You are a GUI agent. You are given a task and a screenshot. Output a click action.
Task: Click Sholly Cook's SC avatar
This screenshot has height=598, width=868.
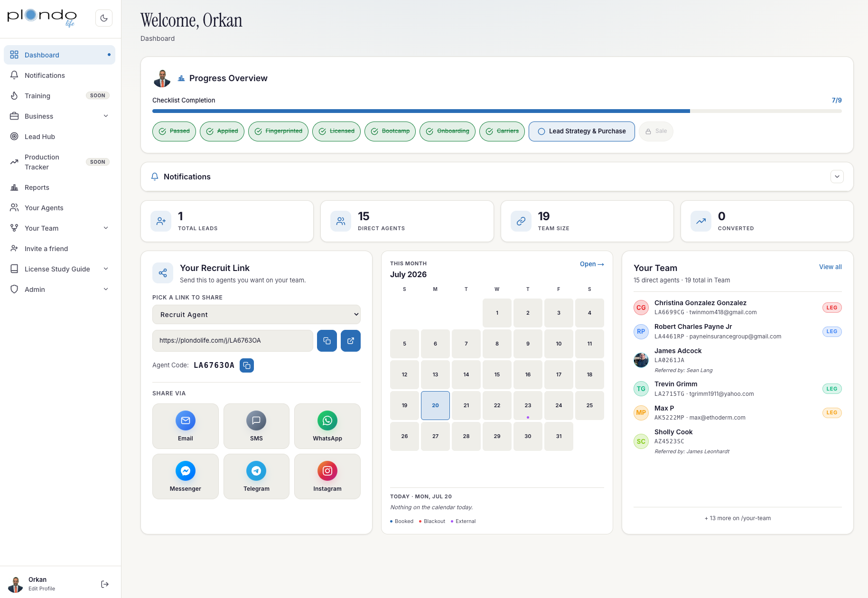(641, 441)
